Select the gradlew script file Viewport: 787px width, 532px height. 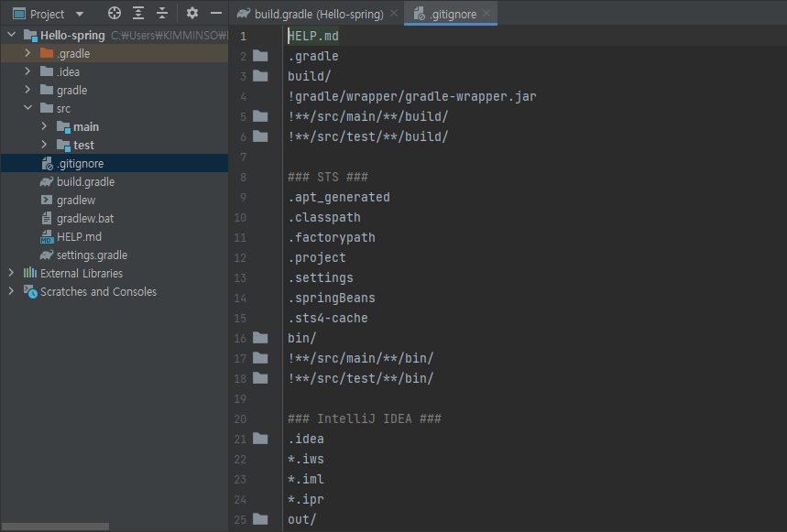coord(76,200)
